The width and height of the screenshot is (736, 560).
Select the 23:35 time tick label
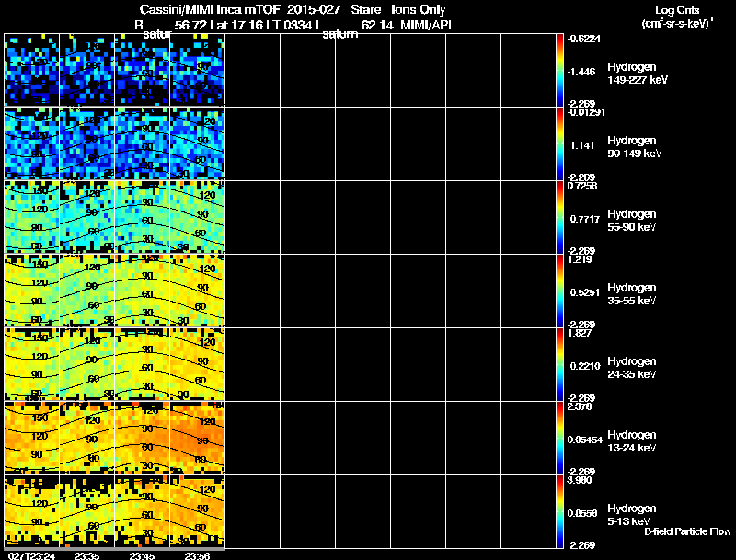pyautogui.click(x=87, y=554)
